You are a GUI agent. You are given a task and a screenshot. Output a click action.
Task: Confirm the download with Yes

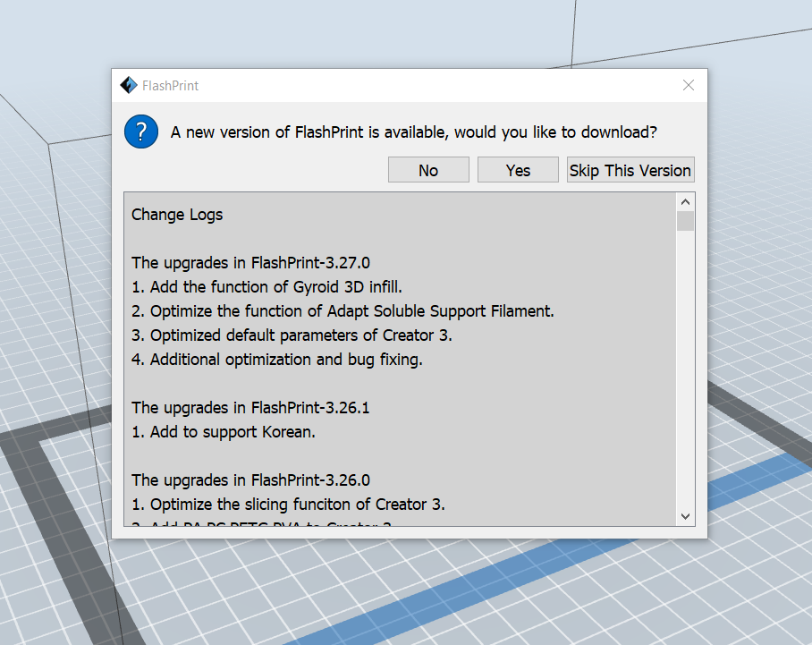(518, 170)
